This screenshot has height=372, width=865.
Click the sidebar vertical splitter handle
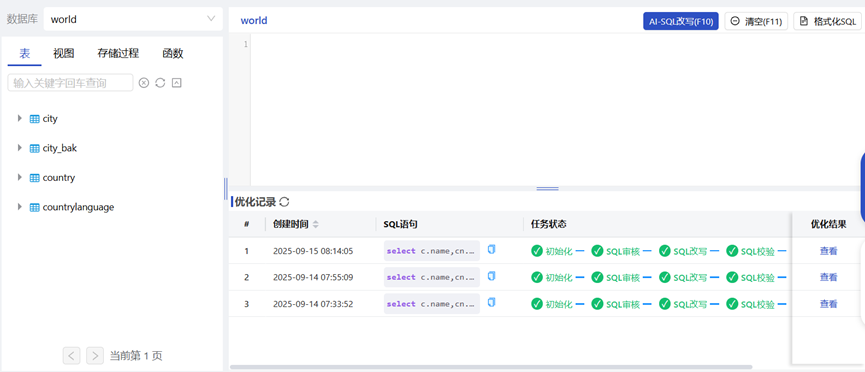[x=225, y=189]
